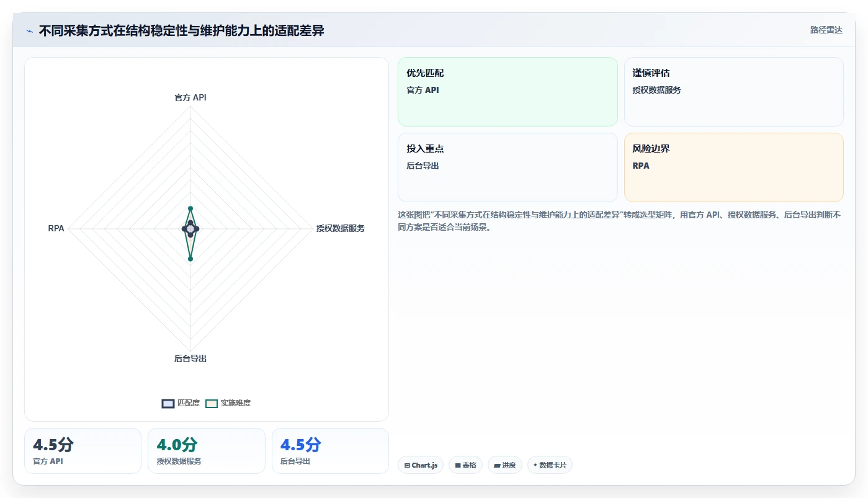Open the 优先匹配 card
The width and height of the screenshot is (868, 498).
pos(508,92)
